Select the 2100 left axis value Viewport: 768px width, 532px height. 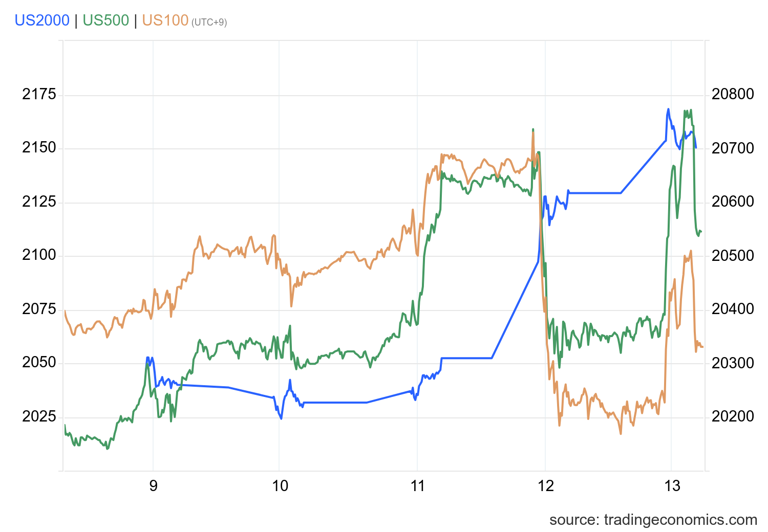(x=39, y=255)
